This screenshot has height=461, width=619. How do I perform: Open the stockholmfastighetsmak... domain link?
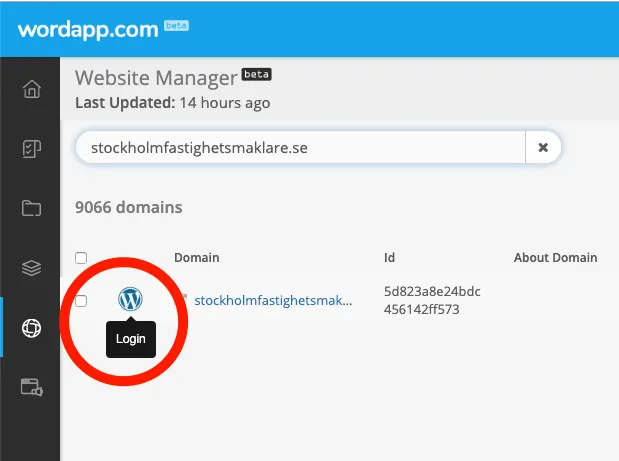pos(273,300)
